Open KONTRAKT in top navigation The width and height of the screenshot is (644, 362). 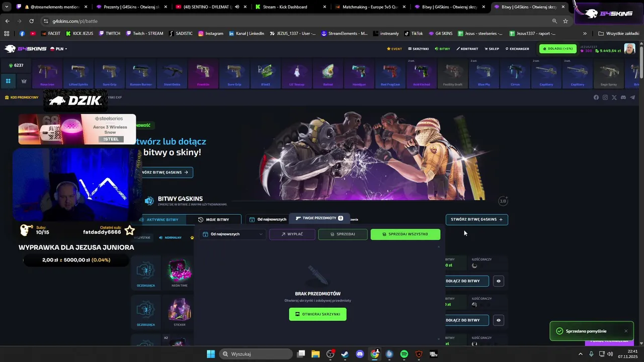point(467,49)
